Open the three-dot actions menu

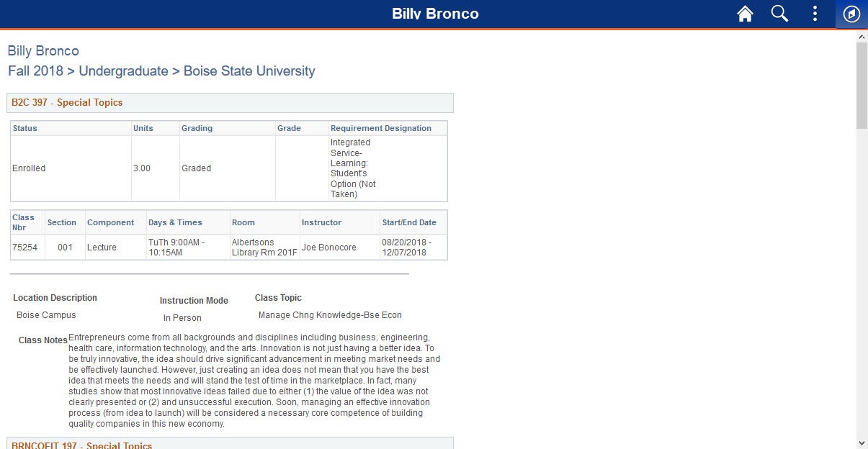point(815,14)
